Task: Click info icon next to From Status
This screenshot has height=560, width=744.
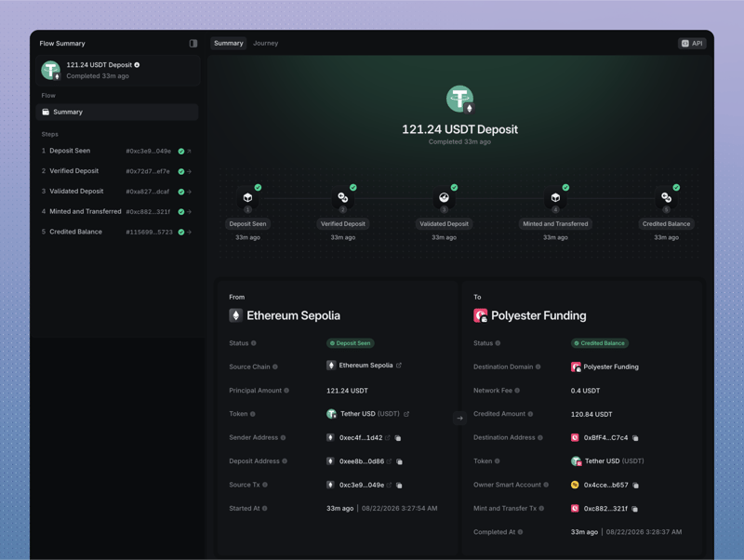Action: pyautogui.click(x=253, y=343)
